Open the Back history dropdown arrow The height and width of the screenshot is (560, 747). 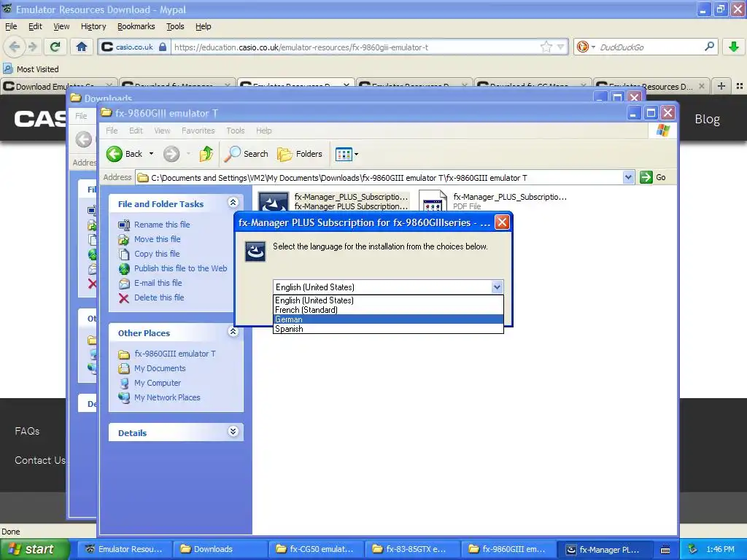click(151, 154)
